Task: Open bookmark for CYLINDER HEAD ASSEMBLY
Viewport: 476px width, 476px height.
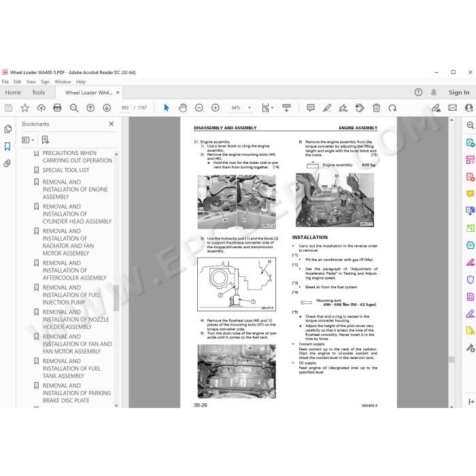Action: pyautogui.click(x=77, y=214)
